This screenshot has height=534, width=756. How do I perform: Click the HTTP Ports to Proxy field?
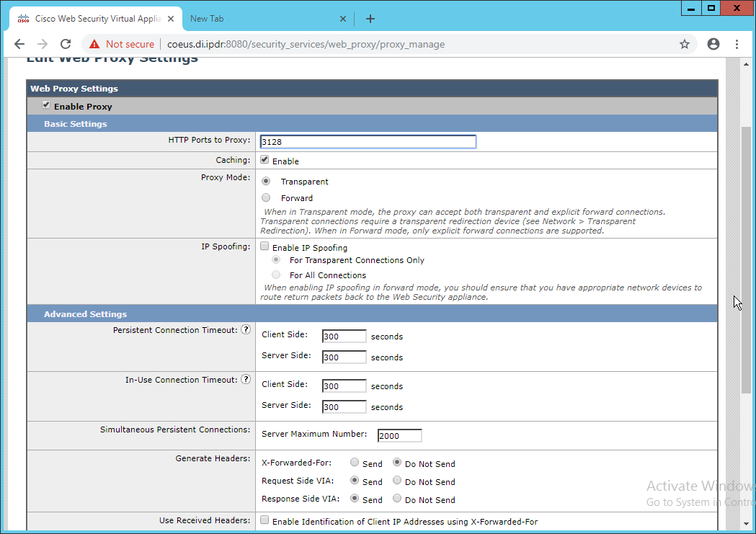tap(368, 142)
